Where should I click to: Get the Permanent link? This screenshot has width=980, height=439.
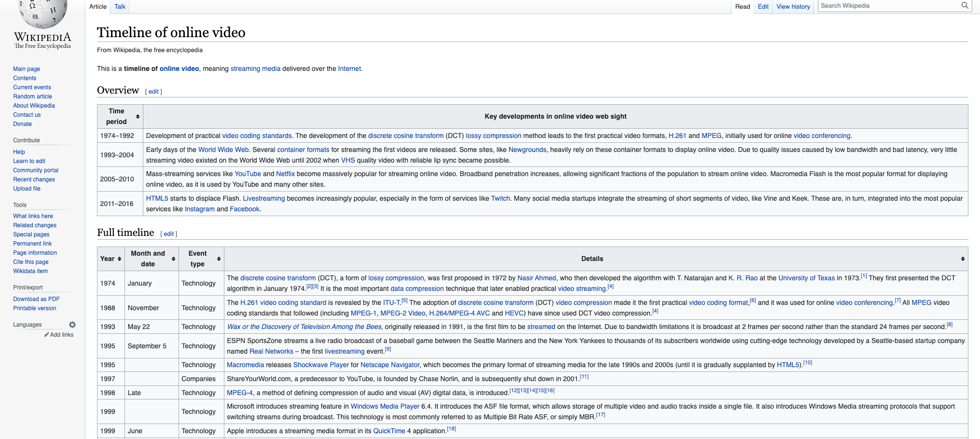click(x=32, y=244)
